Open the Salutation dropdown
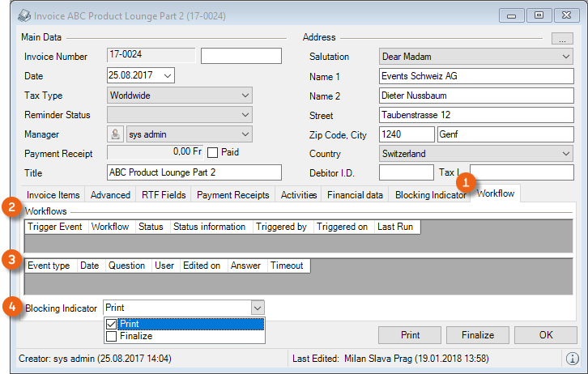The width and height of the screenshot is (588, 374). pos(565,57)
